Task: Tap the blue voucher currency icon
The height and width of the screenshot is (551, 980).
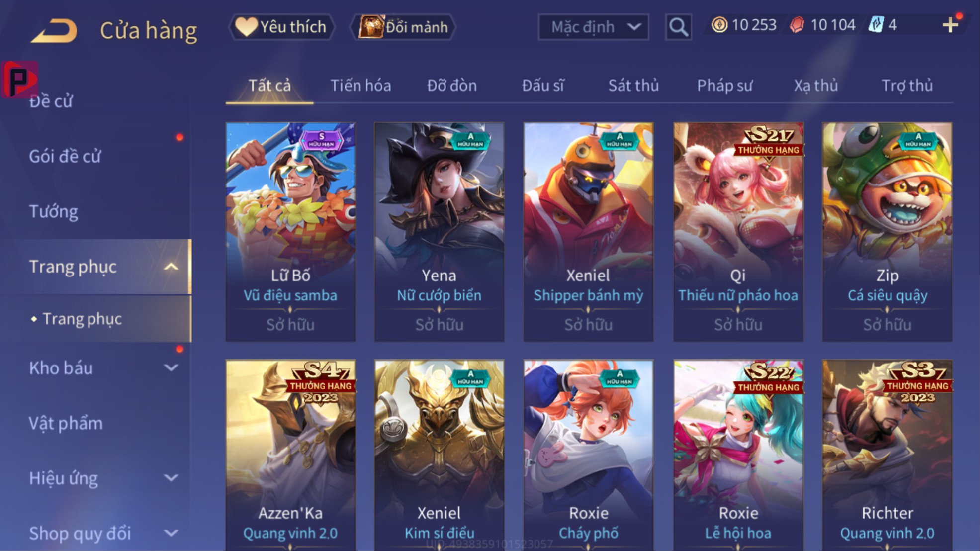Action: click(x=876, y=25)
